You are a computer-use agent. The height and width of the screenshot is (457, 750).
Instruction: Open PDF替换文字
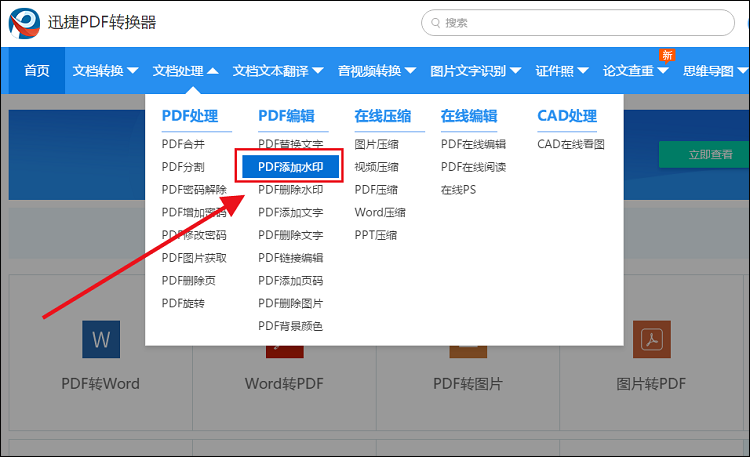291,144
